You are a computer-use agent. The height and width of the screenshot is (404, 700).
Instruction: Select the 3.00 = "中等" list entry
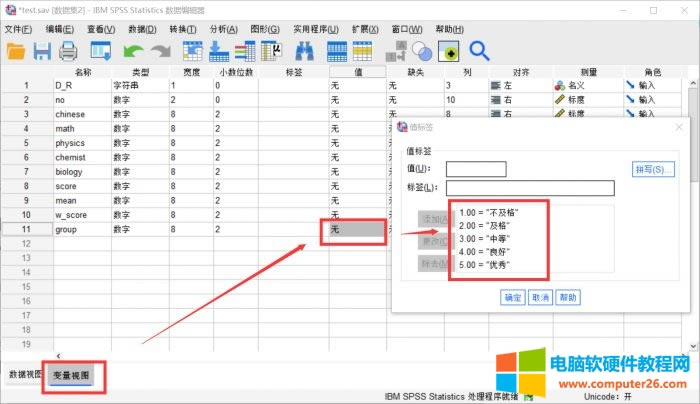(484, 238)
